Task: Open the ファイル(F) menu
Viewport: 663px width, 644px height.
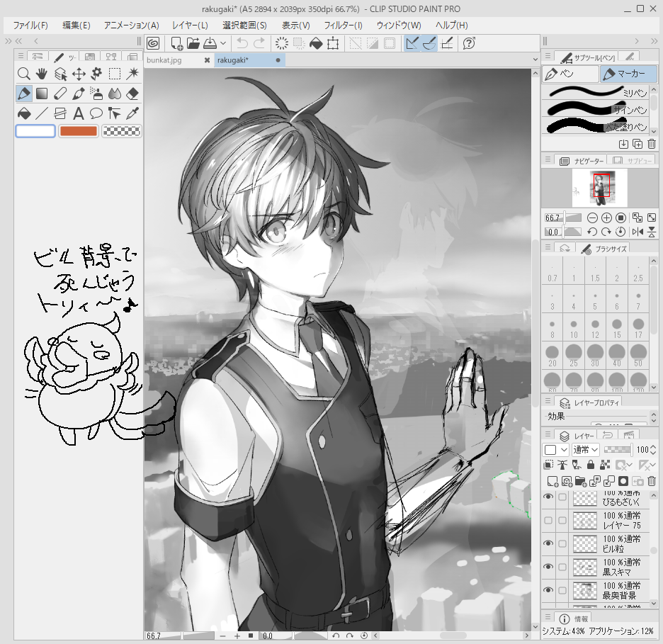Action: pyautogui.click(x=30, y=26)
